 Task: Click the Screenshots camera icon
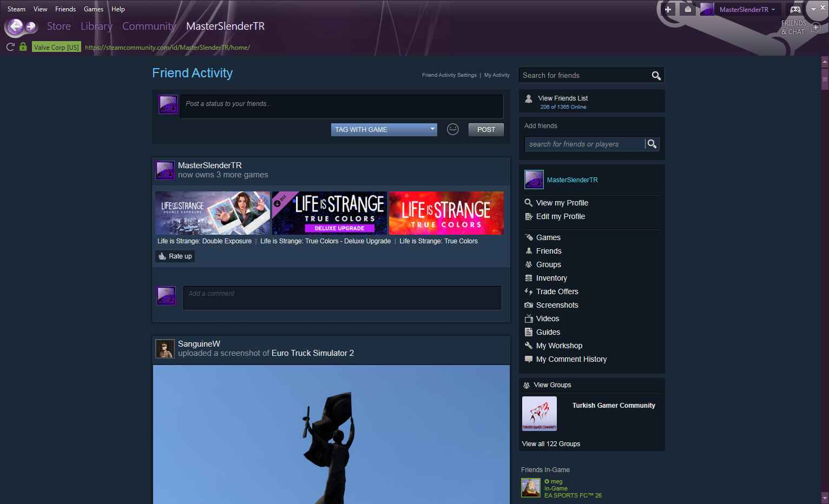[x=529, y=305]
